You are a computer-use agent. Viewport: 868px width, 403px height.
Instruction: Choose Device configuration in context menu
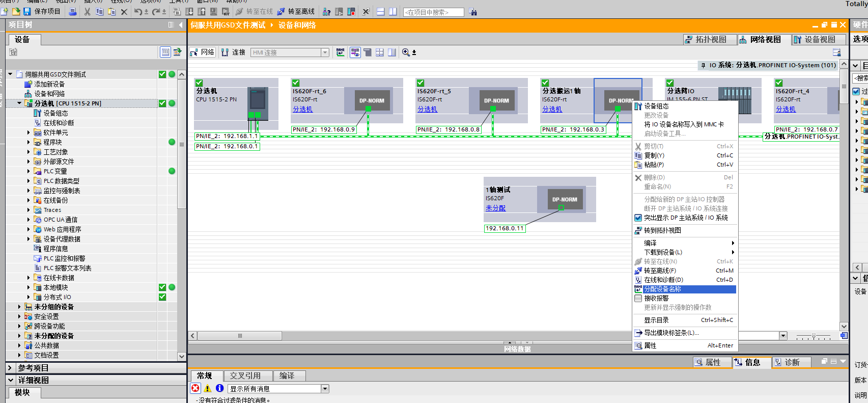click(x=685, y=106)
